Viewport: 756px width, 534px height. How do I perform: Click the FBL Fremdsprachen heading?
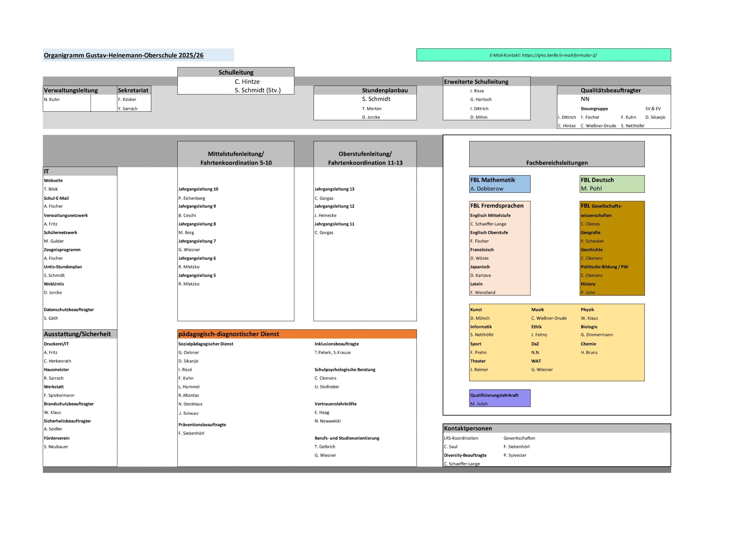(x=496, y=206)
